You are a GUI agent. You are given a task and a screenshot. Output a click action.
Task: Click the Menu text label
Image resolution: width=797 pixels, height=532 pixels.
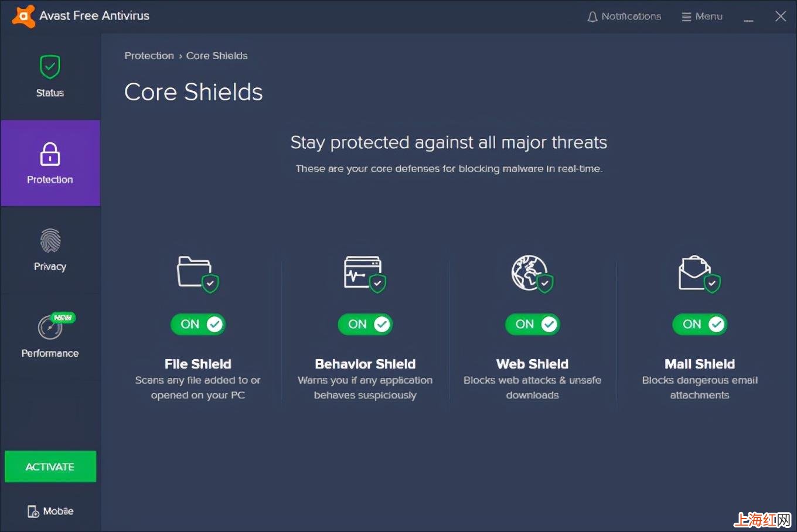click(x=709, y=16)
